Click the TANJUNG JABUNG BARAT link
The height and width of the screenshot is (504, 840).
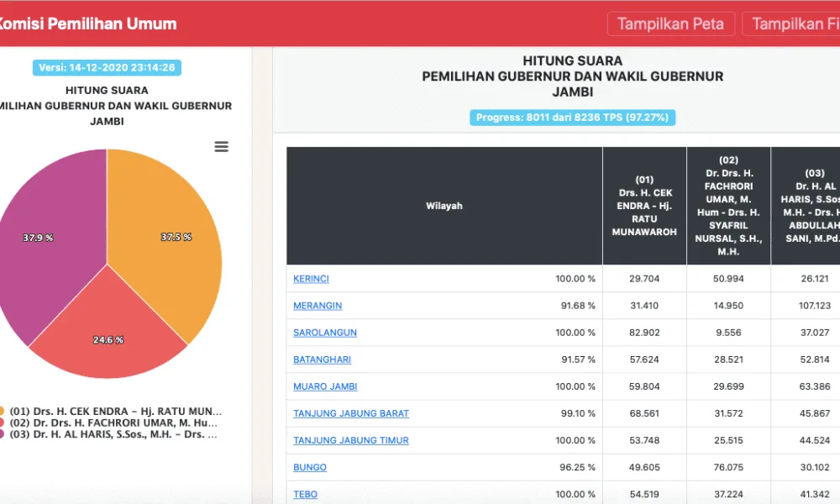tap(351, 413)
